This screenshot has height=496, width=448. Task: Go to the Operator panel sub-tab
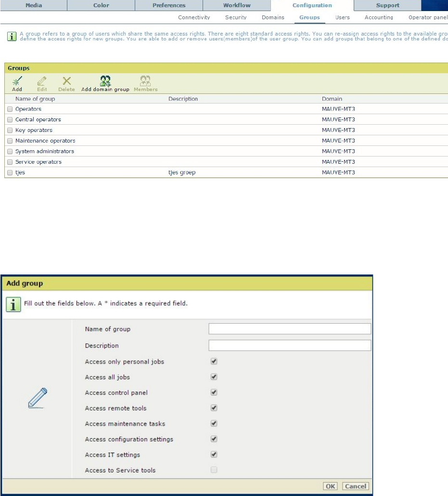coord(428,17)
